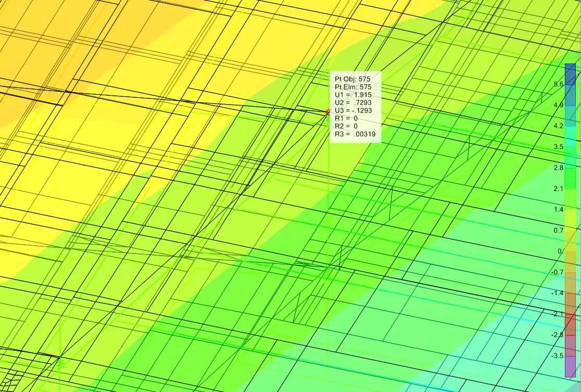Click the 1.4 legend label
581x392 pixels.
point(559,210)
